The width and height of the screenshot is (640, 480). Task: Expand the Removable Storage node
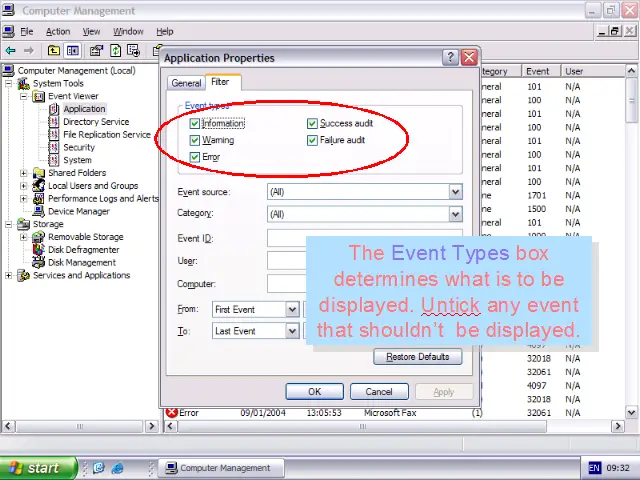click(x=24, y=237)
